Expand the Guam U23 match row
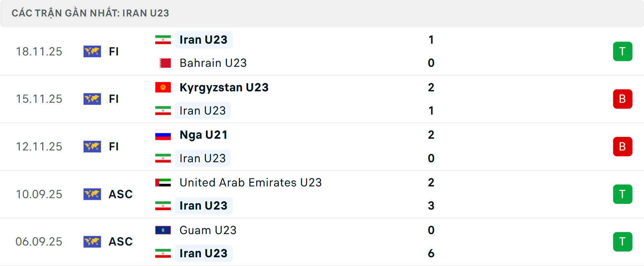 322,241
